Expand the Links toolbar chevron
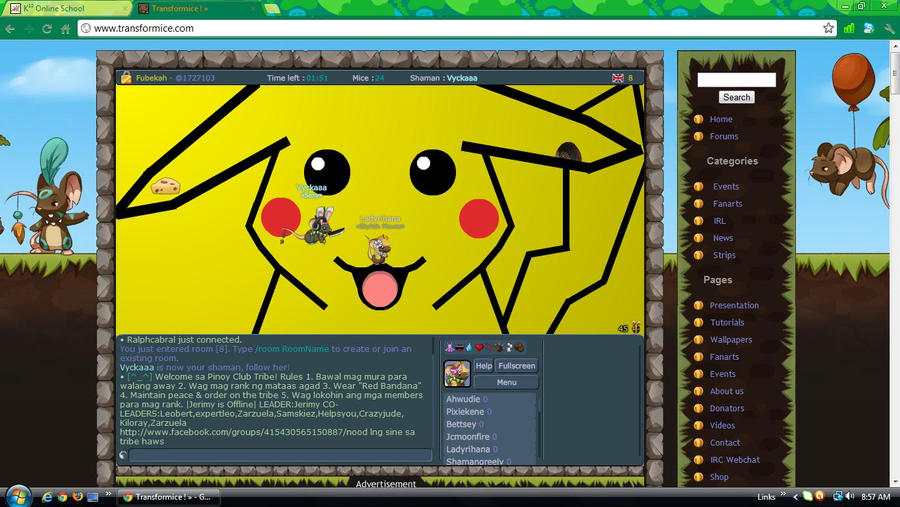The height and width of the screenshot is (507, 900). point(783,493)
